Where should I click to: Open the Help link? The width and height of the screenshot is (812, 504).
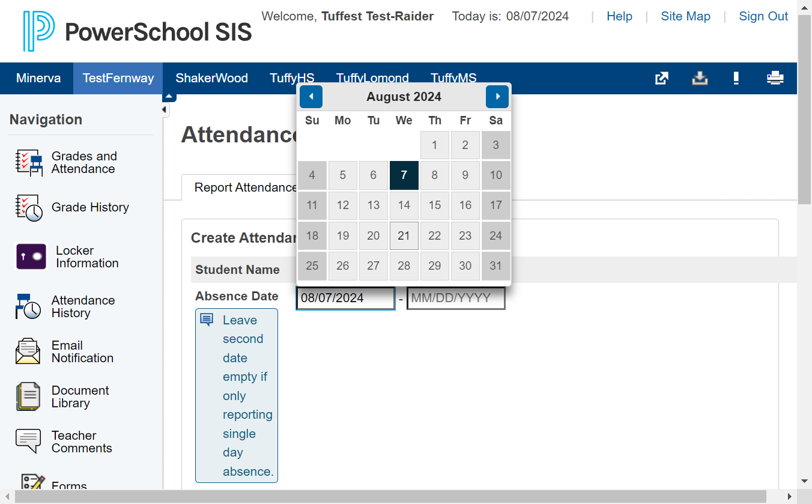click(619, 16)
